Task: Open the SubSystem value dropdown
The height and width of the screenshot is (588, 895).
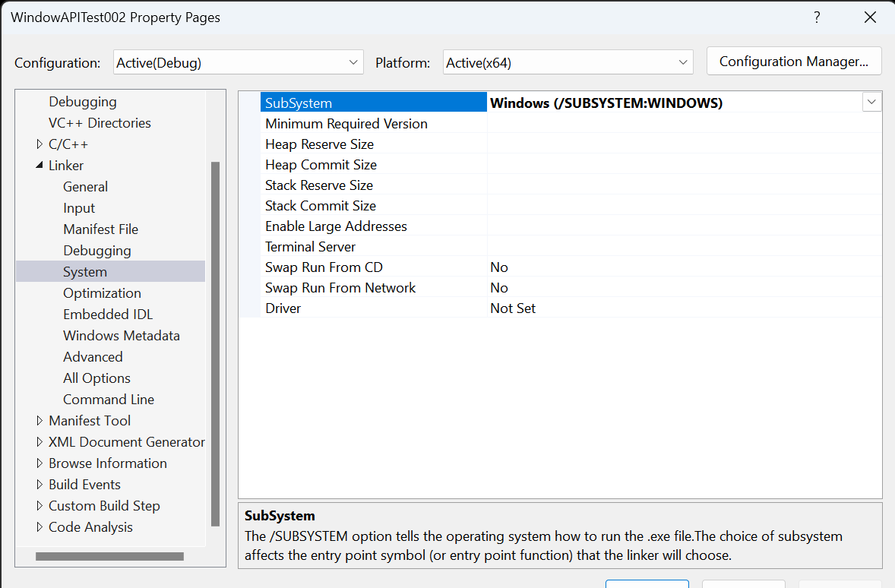Action: 871,101
